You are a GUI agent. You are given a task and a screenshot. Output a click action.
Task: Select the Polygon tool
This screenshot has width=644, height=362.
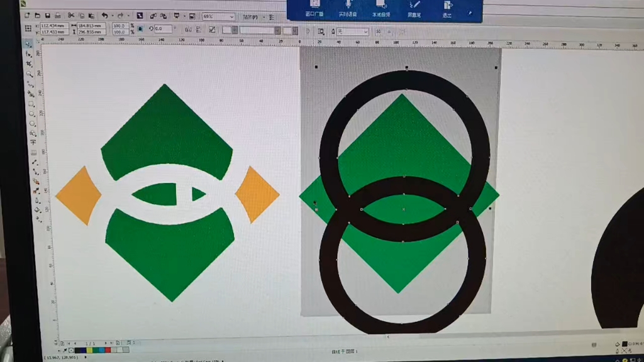[32, 123]
